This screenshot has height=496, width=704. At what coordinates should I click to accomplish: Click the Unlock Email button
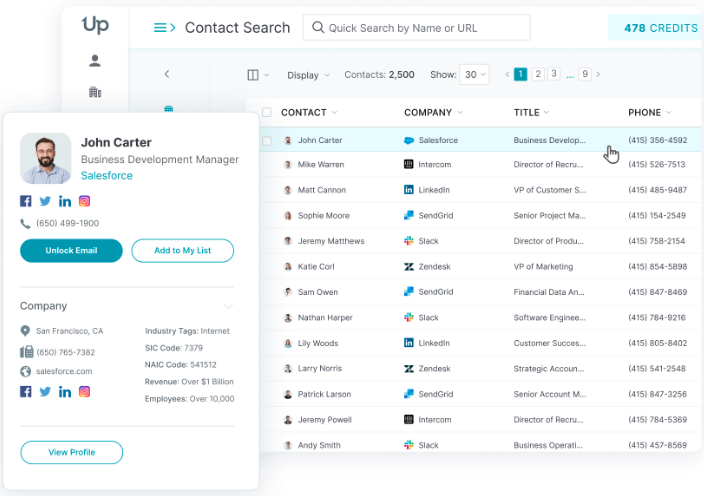[x=71, y=250]
